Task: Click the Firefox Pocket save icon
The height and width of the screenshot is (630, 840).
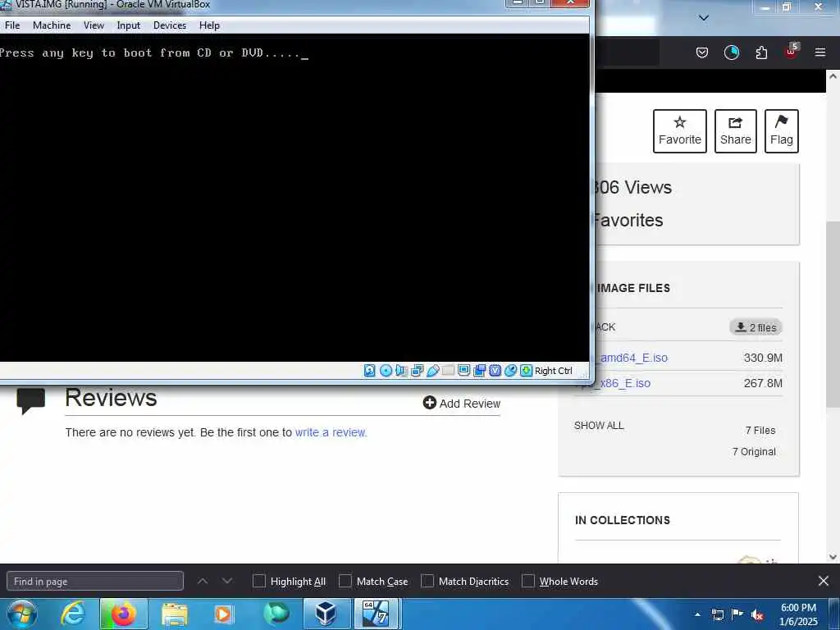Action: pyautogui.click(x=702, y=52)
